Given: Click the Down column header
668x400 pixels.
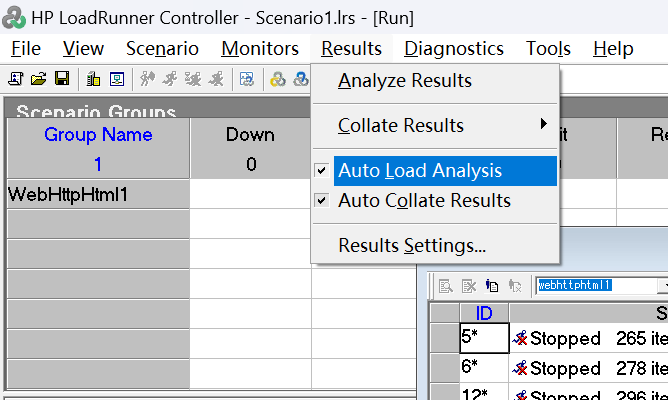Looking at the screenshot, I should click(x=250, y=135).
